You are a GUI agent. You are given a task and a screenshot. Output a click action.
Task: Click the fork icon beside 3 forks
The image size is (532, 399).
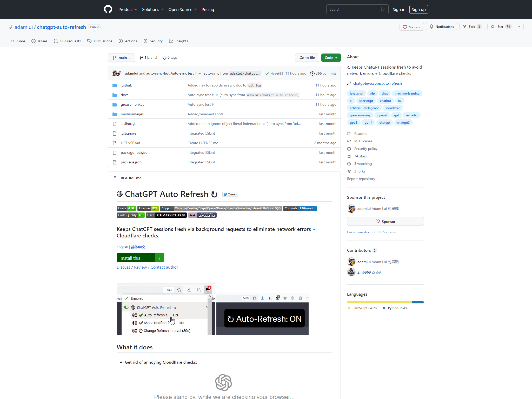(x=349, y=171)
